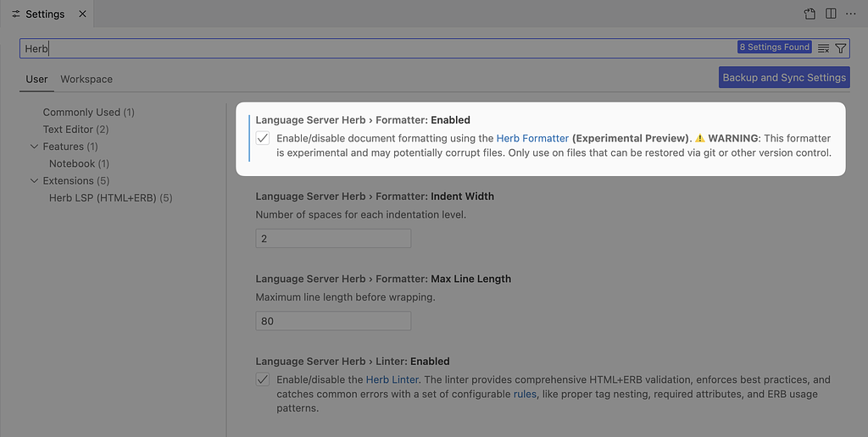The height and width of the screenshot is (437, 868).
Task: Click the Linter: Enabled setting title
Action: [x=353, y=362]
